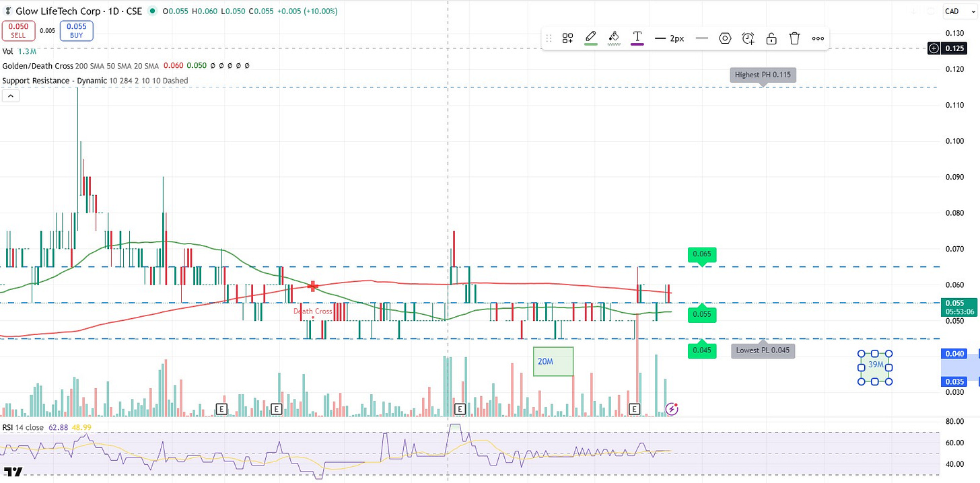Image resolution: width=980 pixels, height=483 pixels.
Task: Click the green 0.065 level label
Action: (702, 254)
